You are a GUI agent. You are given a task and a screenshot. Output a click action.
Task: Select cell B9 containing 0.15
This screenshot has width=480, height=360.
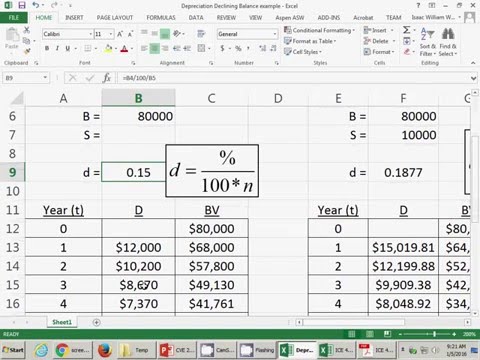(x=138, y=172)
